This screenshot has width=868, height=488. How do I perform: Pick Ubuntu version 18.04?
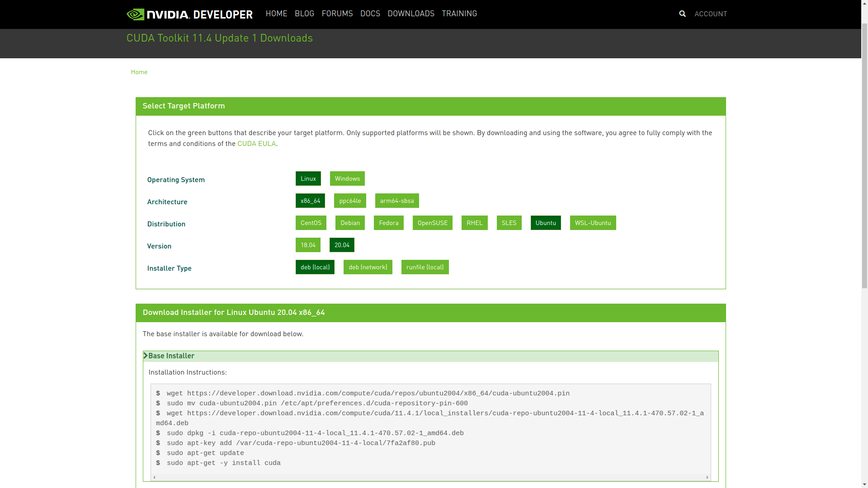click(x=308, y=245)
